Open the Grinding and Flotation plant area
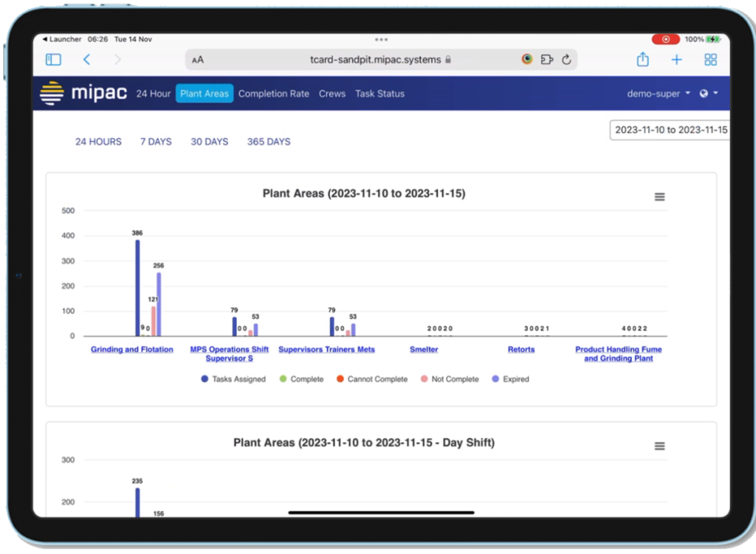This screenshot has height=554, width=756. pos(131,349)
